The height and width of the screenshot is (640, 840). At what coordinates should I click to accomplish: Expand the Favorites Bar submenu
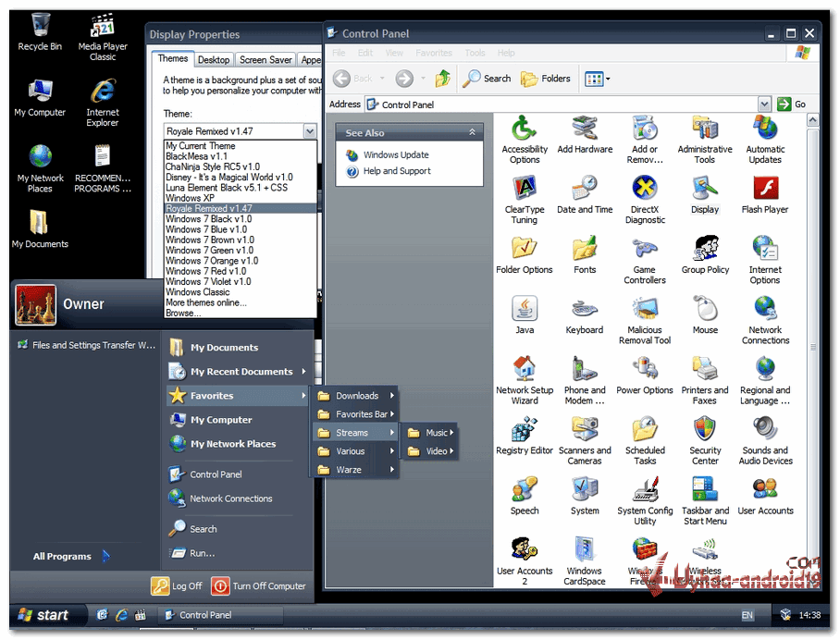(355, 414)
